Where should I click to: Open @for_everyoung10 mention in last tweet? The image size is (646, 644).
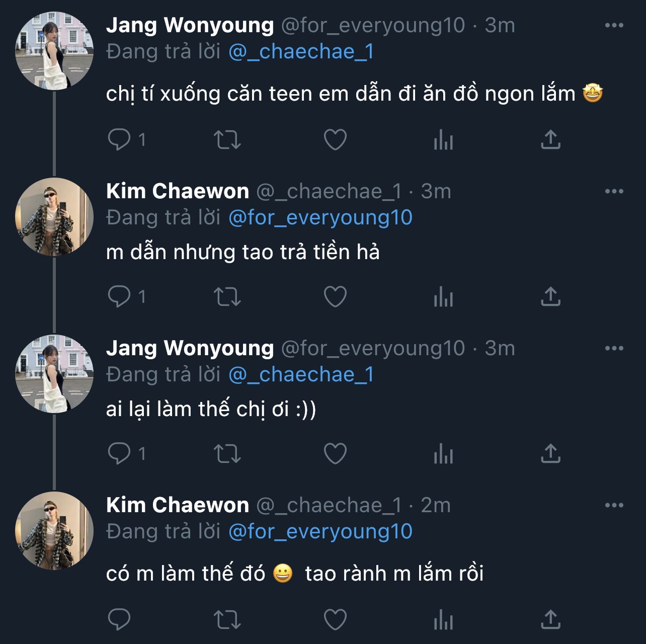pos(320,532)
